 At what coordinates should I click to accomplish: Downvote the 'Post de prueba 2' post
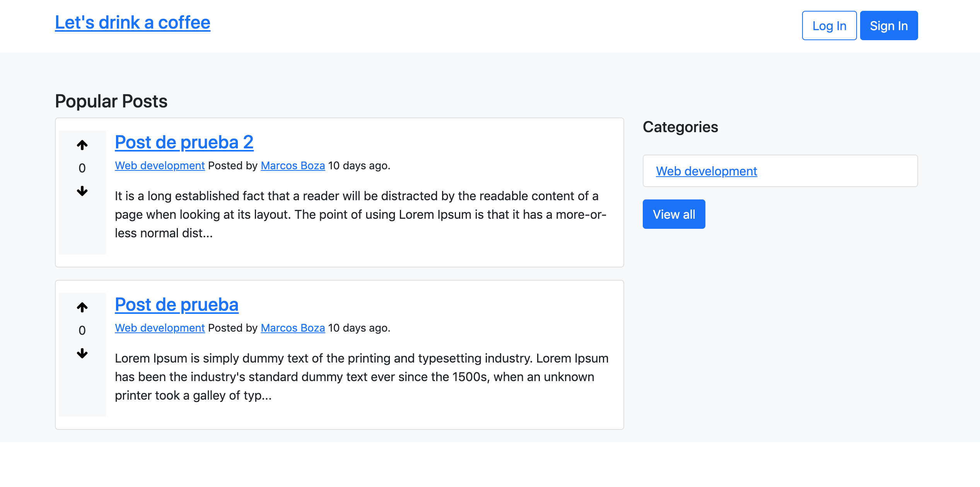pos(82,191)
